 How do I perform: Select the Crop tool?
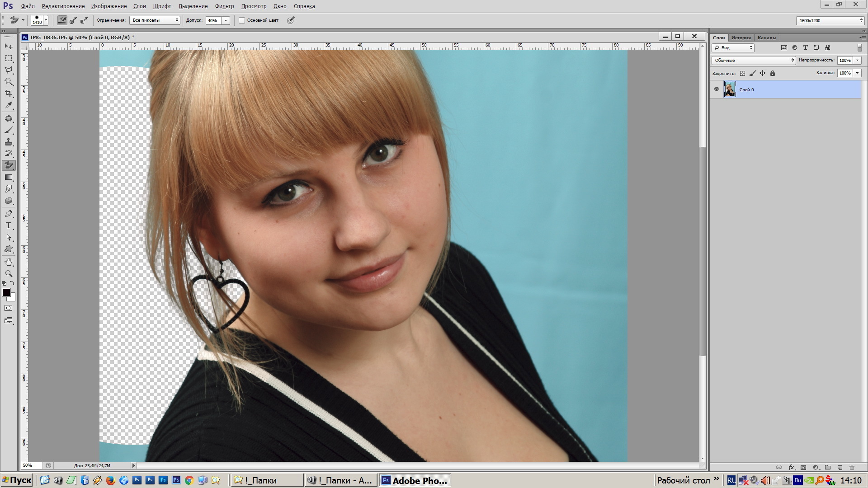click(9, 94)
